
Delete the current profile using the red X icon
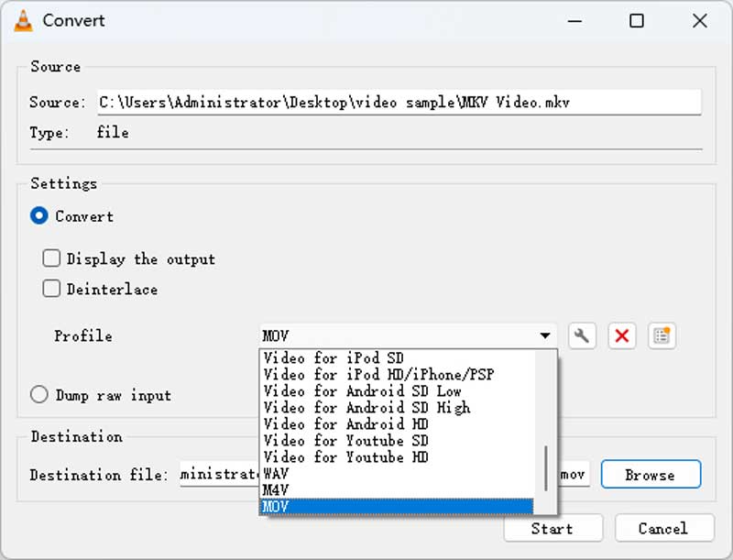coord(621,335)
